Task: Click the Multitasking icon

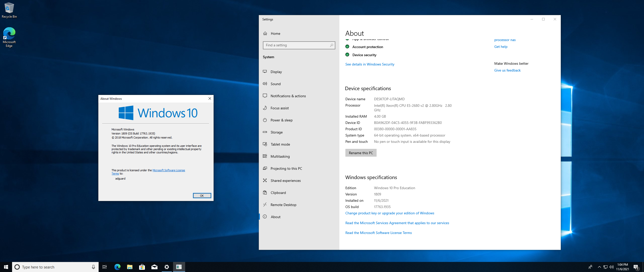Action: click(x=265, y=156)
